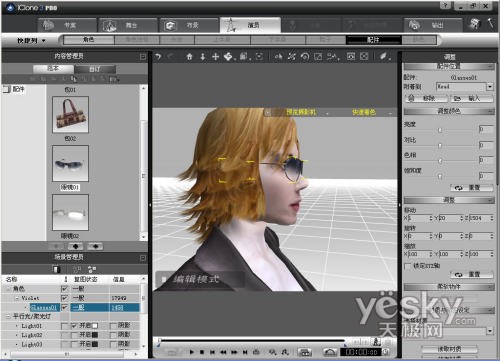Click the play button on the timeline
This screenshot has height=361, width=500.
tap(192, 352)
